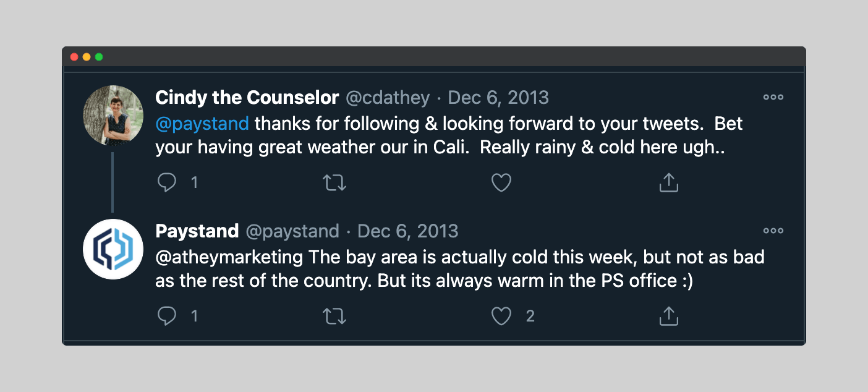This screenshot has height=392, width=868.
Task: Open the Paystand display name
Action: click(x=197, y=231)
